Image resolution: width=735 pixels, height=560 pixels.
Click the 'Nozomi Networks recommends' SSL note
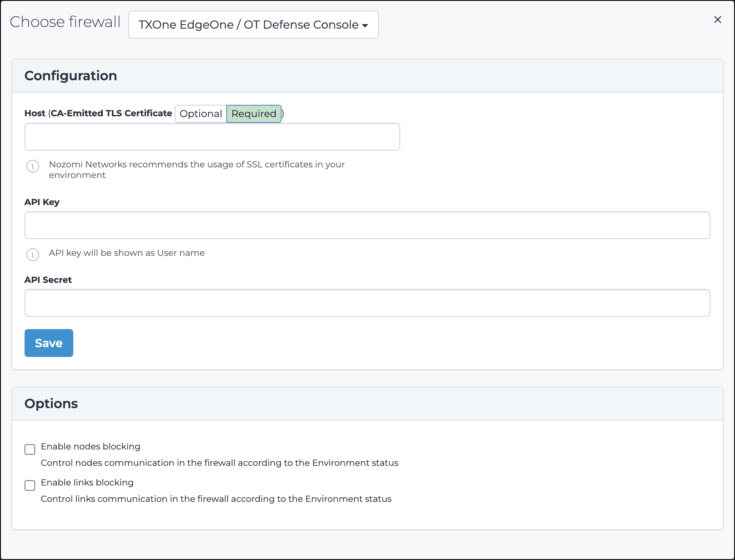point(197,169)
